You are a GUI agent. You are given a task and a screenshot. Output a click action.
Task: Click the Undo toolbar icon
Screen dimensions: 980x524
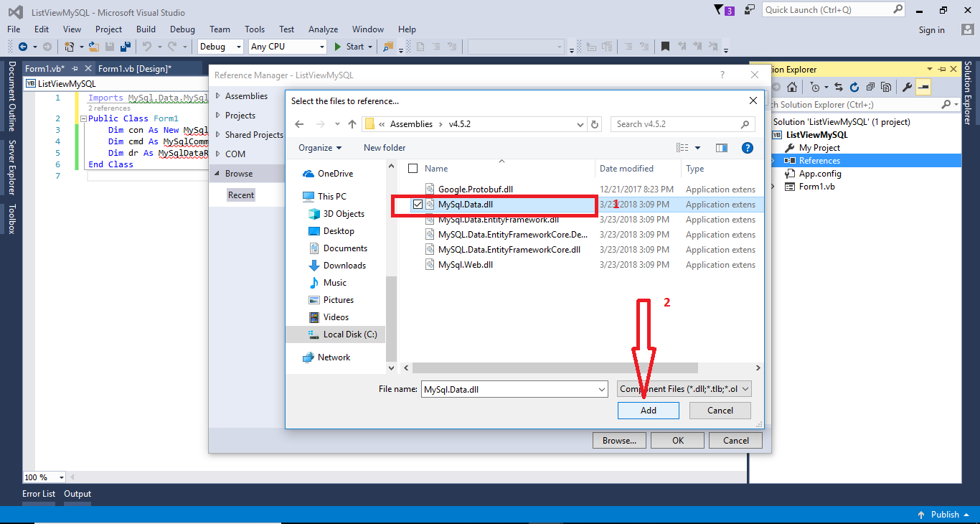pos(146,47)
